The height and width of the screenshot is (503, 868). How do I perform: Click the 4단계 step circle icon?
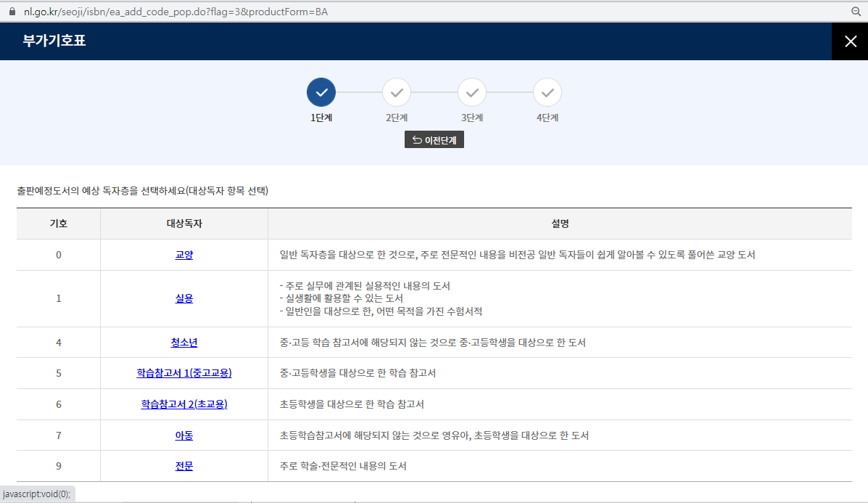tap(547, 92)
